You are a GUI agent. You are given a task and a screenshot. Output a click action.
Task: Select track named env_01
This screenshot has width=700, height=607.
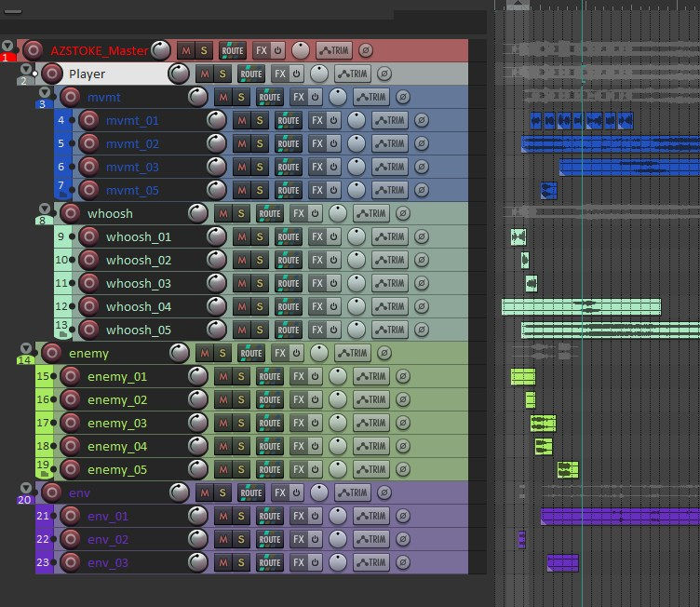pyautogui.click(x=108, y=517)
